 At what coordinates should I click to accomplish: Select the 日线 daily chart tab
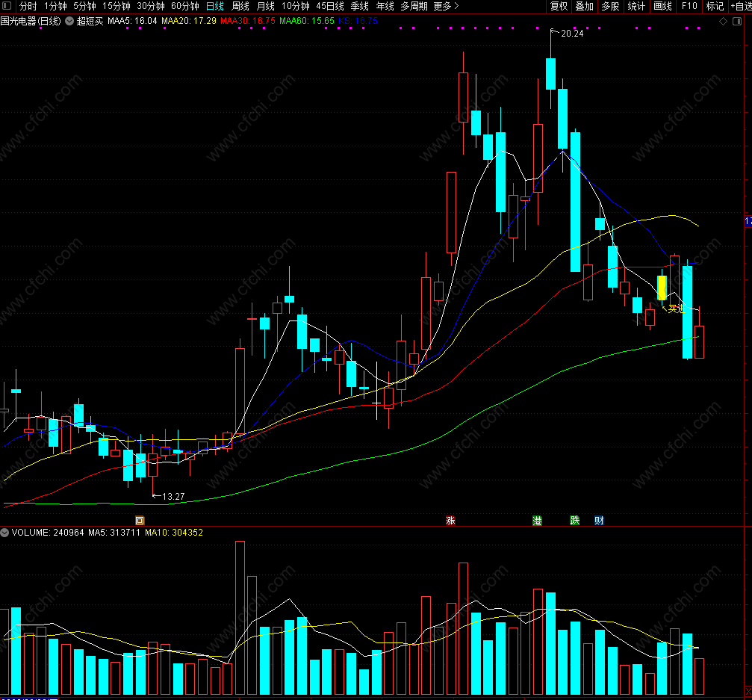point(215,6)
